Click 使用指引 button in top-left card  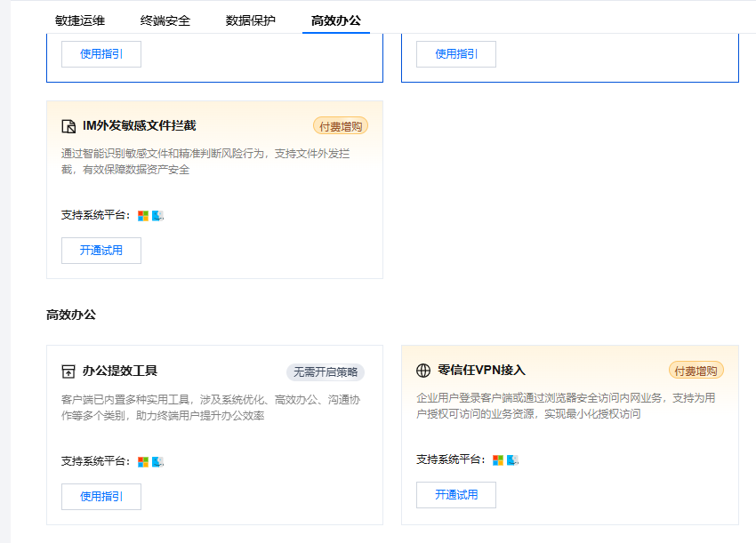[101, 54]
